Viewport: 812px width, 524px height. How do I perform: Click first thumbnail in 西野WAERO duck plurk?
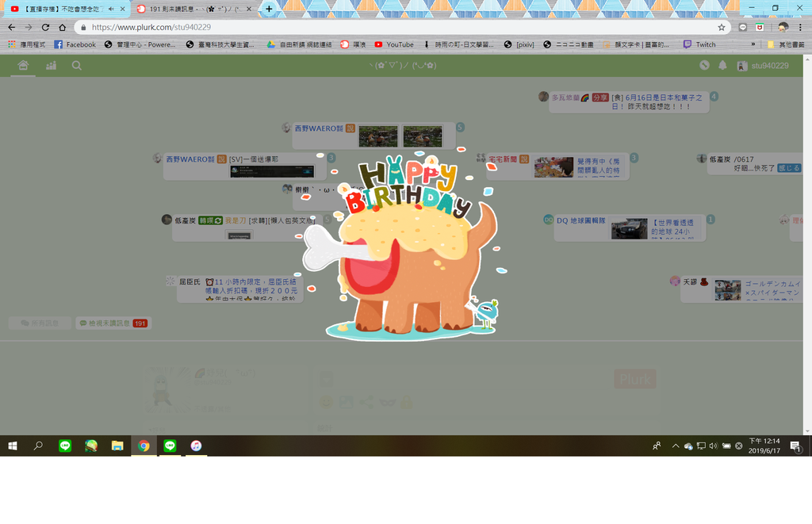point(378,136)
